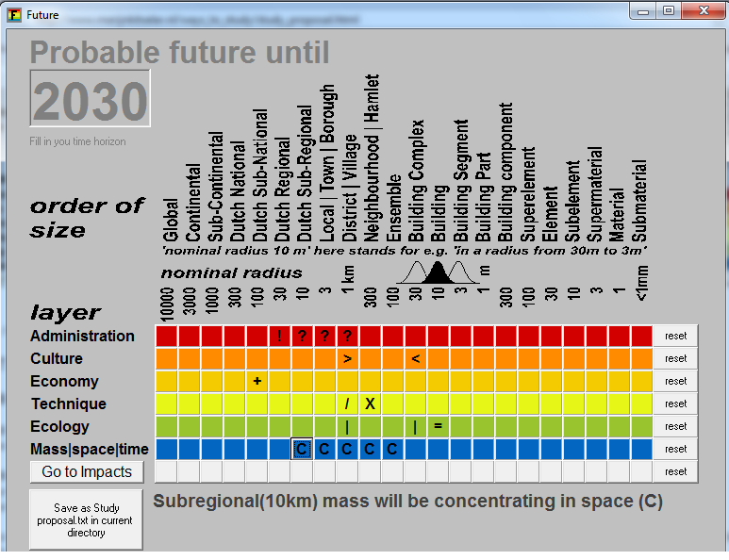
Task: Toggle the Global cell in the Administration row
Action: [x=166, y=336]
